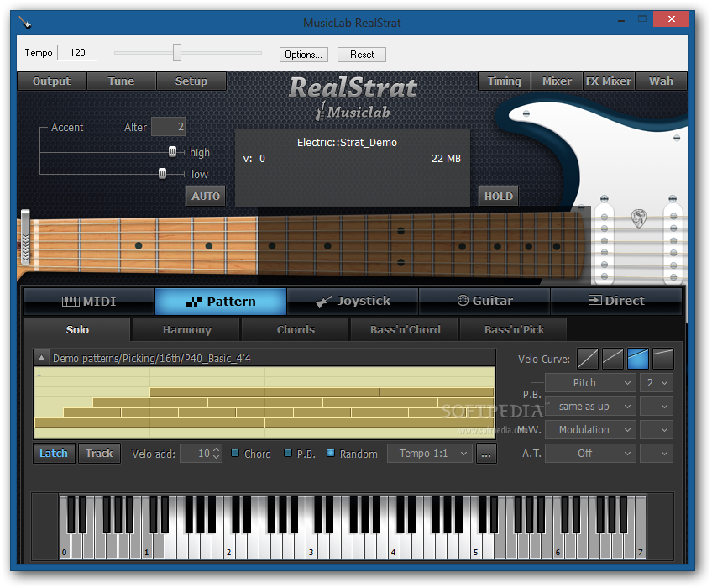Switch to the Guitar tab
The width and height of the screenshot is (712, 588).
click(485, 302)
